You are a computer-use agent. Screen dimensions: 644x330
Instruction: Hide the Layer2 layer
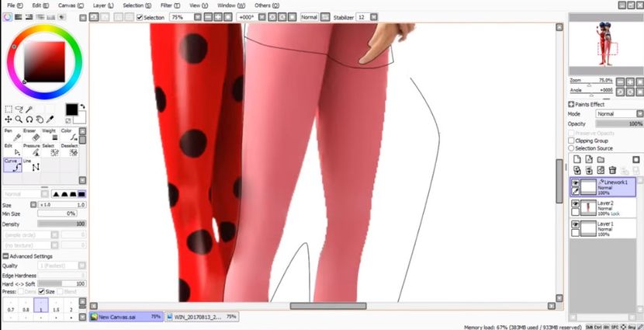pyautogui.click(x=576, y=203)
